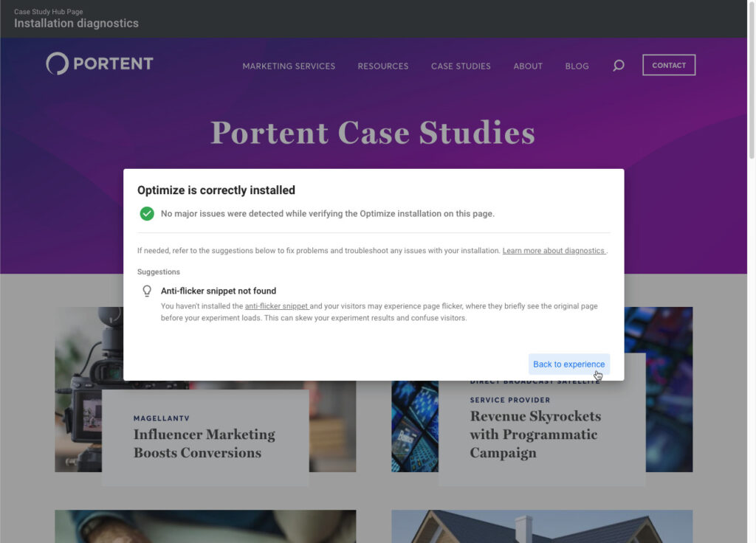Click the green success checkmark icon

147,213
